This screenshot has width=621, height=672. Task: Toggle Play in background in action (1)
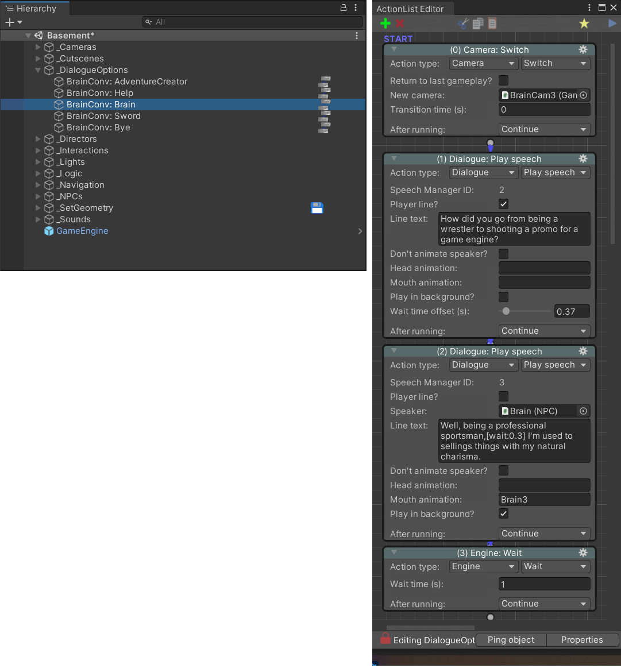(x=504, y=296)
